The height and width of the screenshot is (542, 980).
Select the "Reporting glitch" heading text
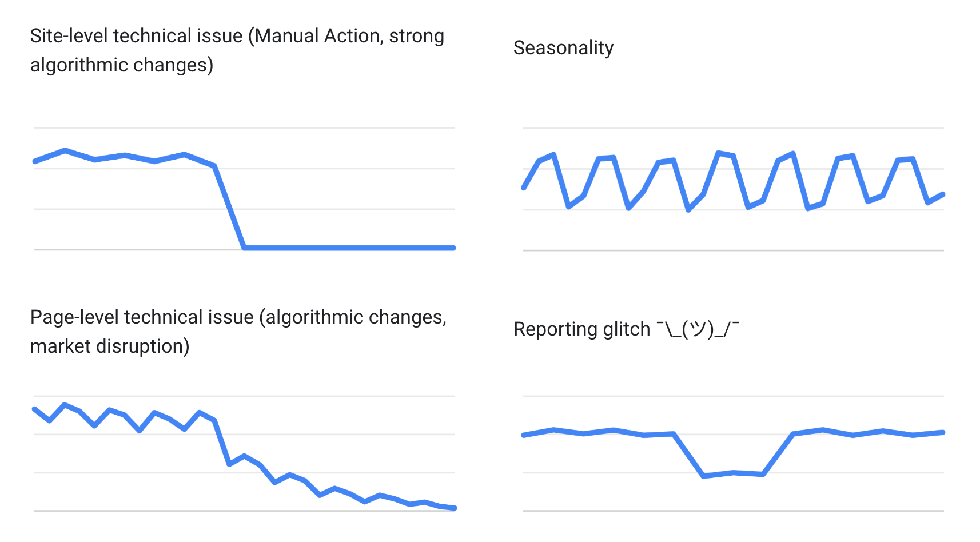coord(581,329)
